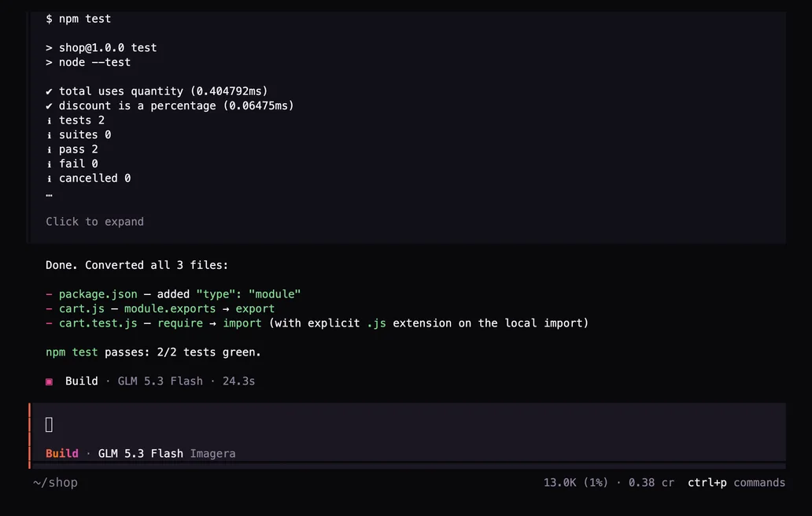Click the info icon beside fail 0
812x516 pixels.
(x=50, y=164)
